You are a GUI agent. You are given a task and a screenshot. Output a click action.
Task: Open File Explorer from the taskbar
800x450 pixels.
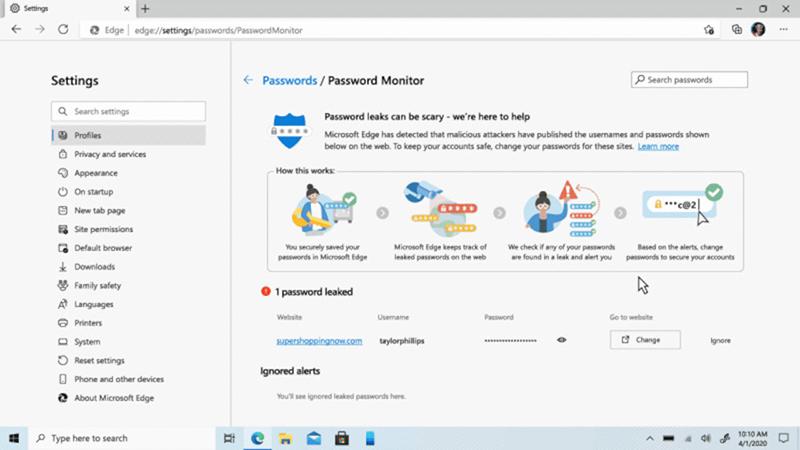click(285, 438)
